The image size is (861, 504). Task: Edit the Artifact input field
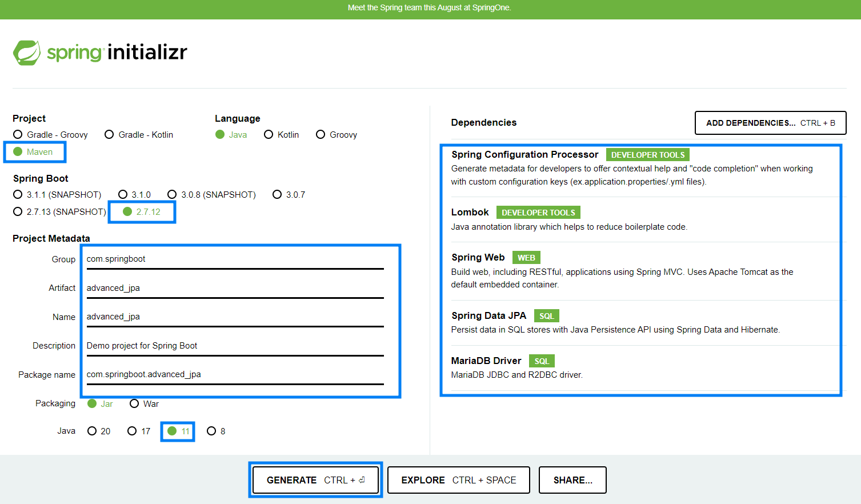[235, 288]
